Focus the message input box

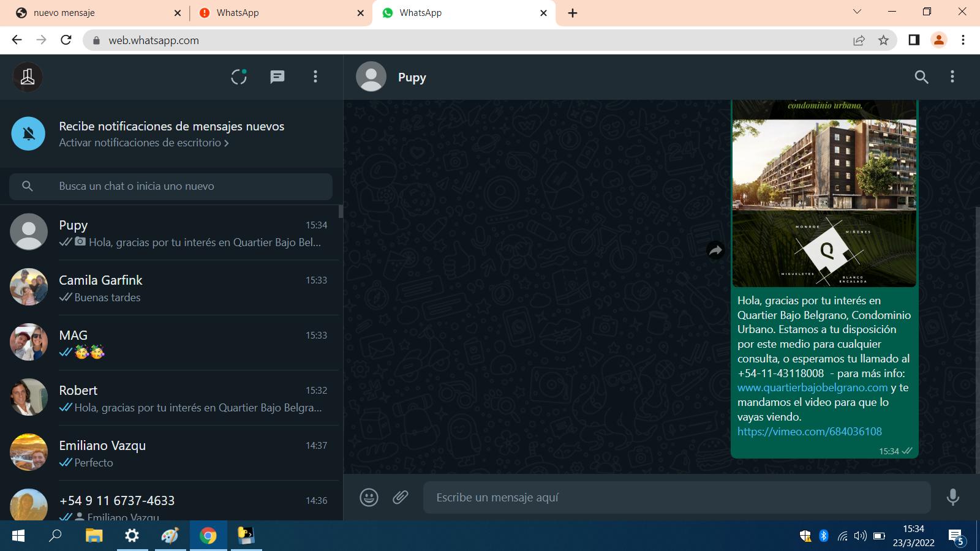(x=677, y=497)
